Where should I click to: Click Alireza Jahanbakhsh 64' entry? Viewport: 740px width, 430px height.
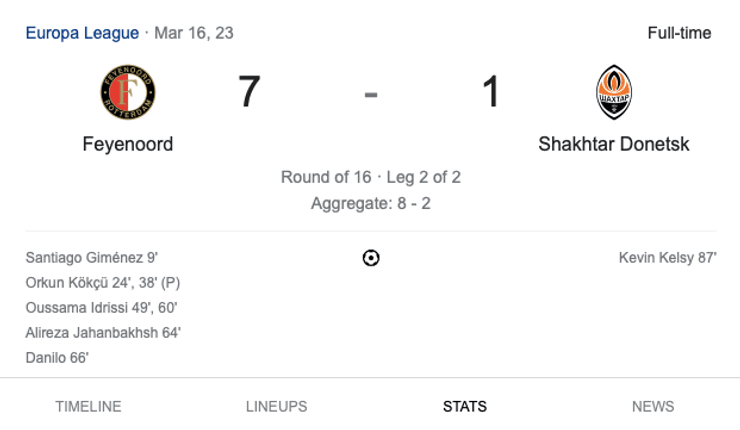coord(103,333)
